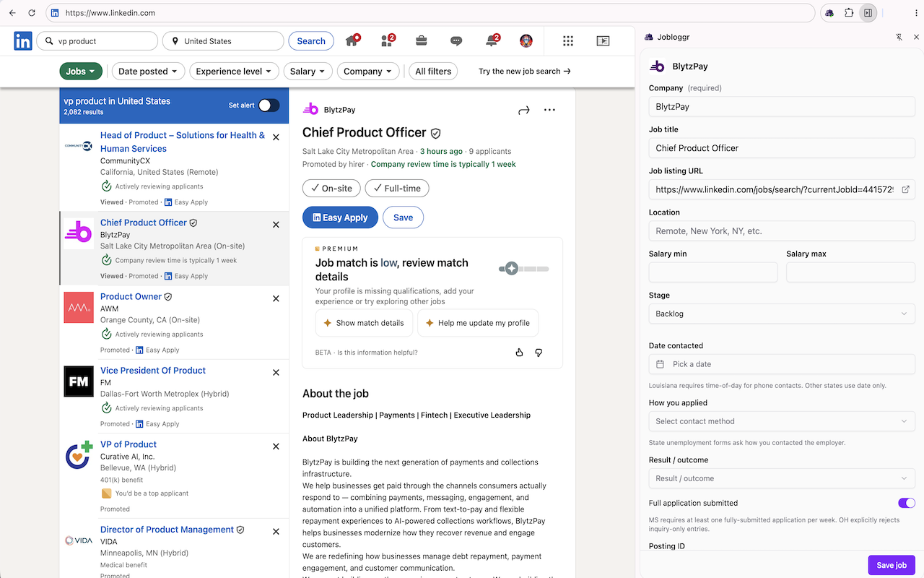The height and width of the screenshot is (578, 924).
Task: Open All filters
Action: [x=433, y=71]
